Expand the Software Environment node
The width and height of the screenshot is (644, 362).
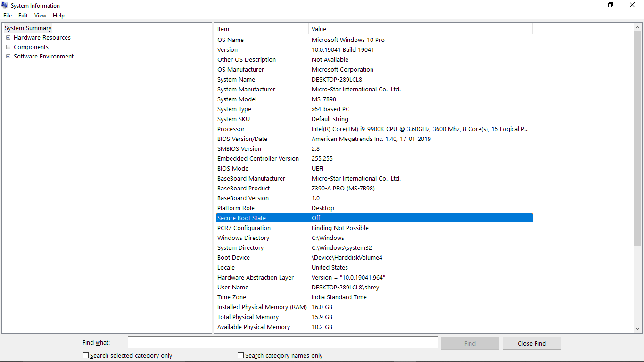click(8, 57)
